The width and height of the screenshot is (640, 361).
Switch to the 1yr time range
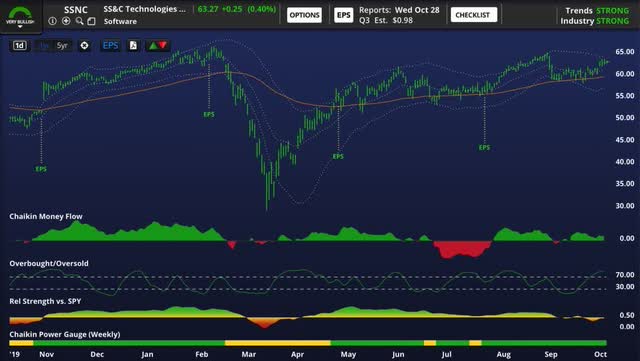point(44,45)
